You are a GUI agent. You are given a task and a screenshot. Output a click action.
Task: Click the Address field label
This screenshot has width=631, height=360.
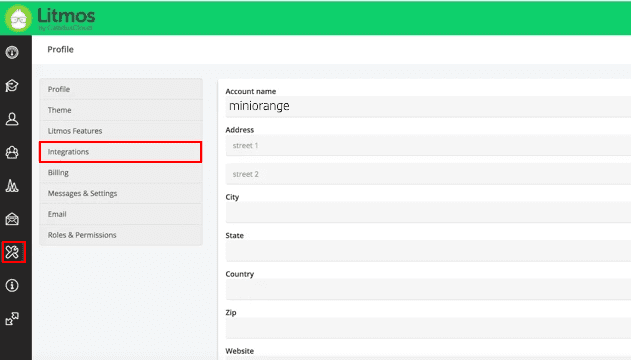point(239,130)
